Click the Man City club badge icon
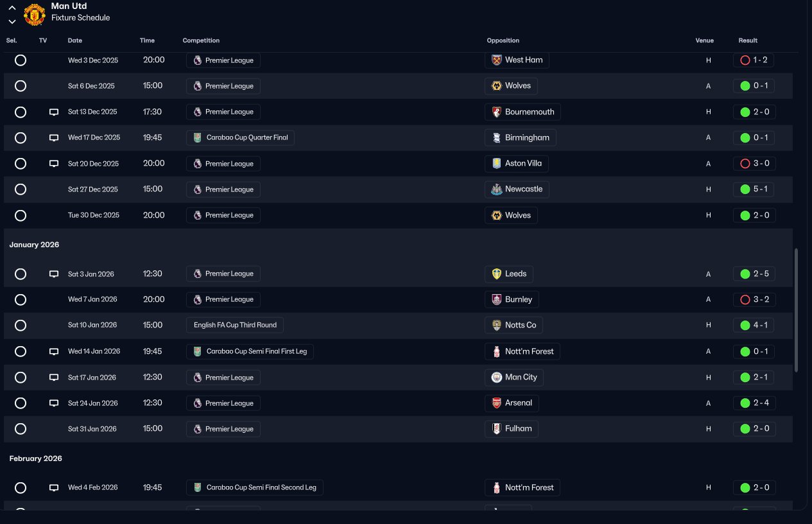Screen dimensions: 812x524 click(x=496, y=377)
